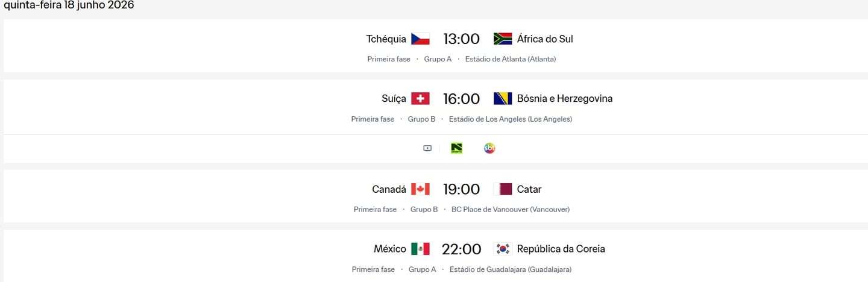
Task: Open the Tchéquia team link
Action: click(386, 39)
